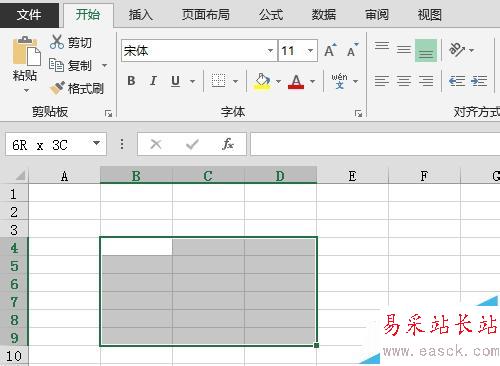Expand the Copy options arrow
This screenshot has width=500, height=366.
pos(104,65)
